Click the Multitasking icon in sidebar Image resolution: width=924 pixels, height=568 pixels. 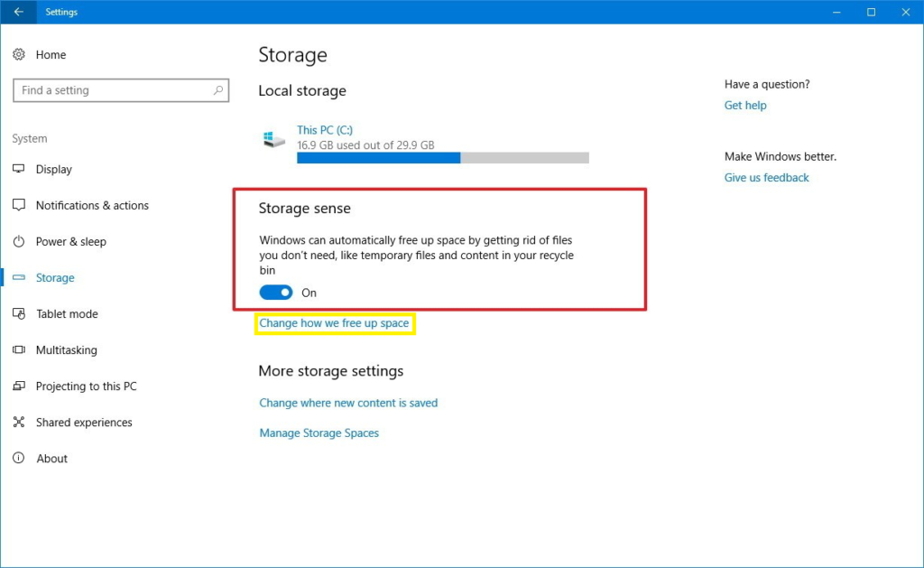pyautogui.click(x=19, y=350)
